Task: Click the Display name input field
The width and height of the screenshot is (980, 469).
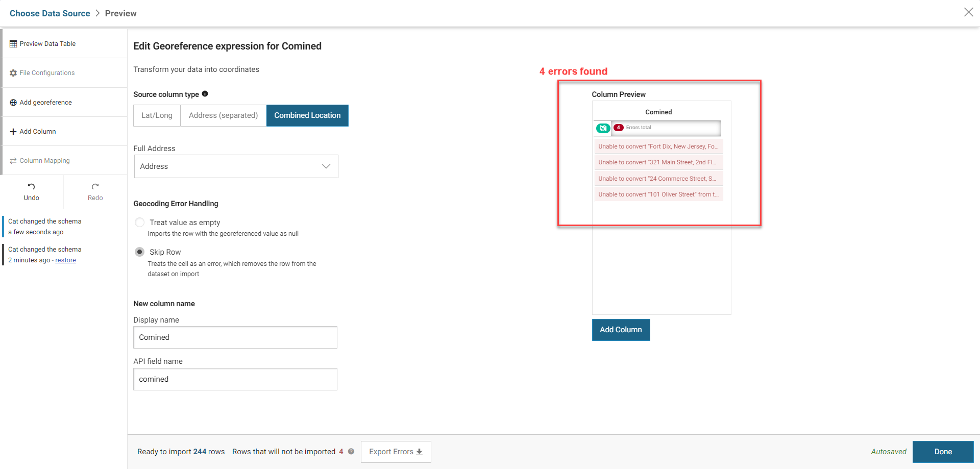Action: click(x=235, y=337)
